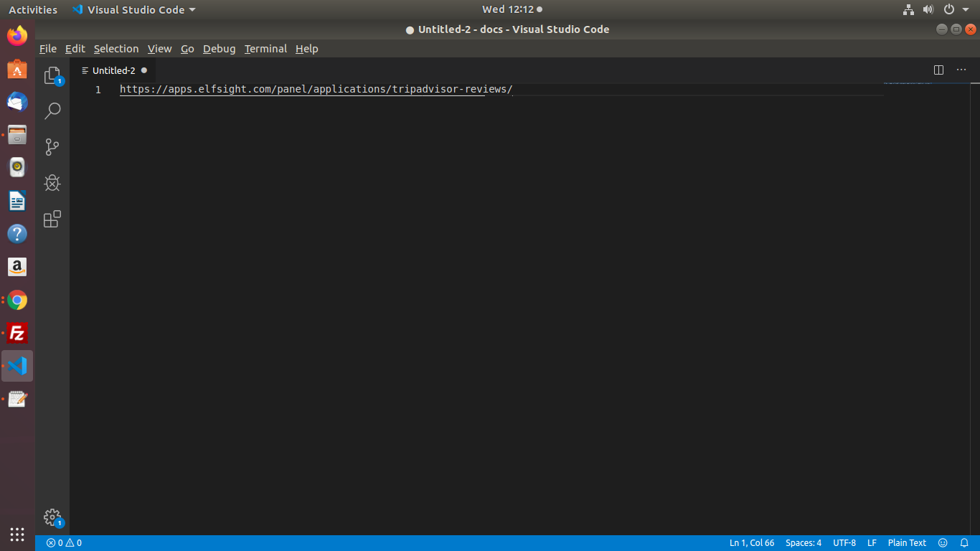Open the Debug view icon
Viewport: 980px width, 551px height.
pos(52,183)
